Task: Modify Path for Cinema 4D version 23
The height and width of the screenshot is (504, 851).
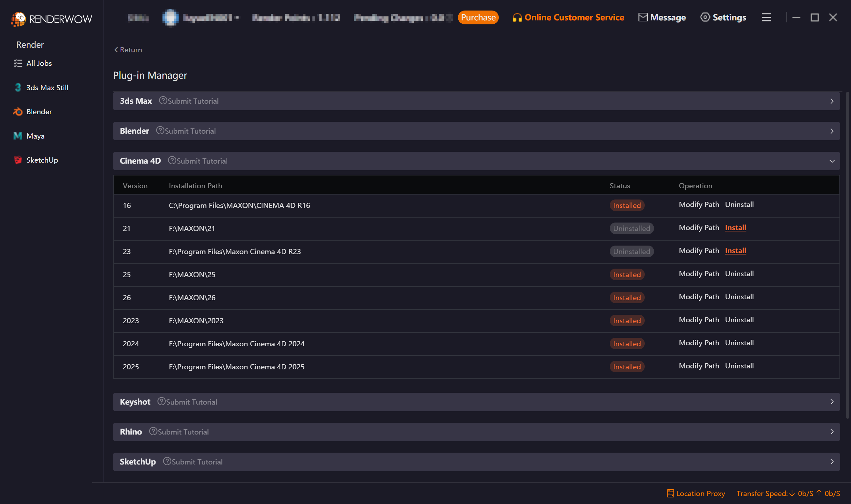Action: coord(699,251)
